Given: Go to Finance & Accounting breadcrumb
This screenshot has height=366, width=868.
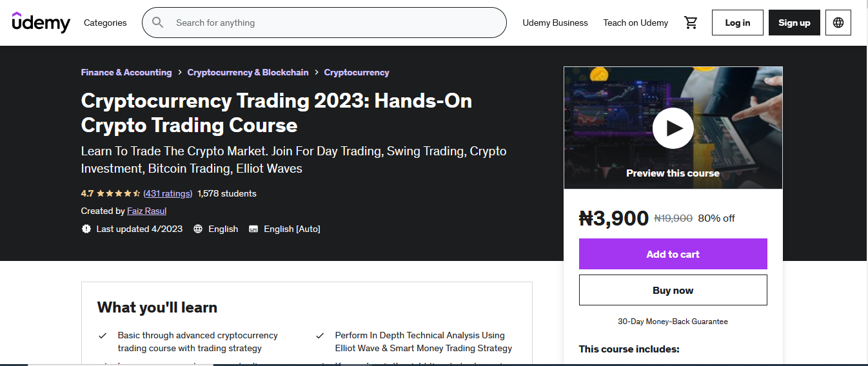Looking at the screenshot, I should [x=126, y=72].
